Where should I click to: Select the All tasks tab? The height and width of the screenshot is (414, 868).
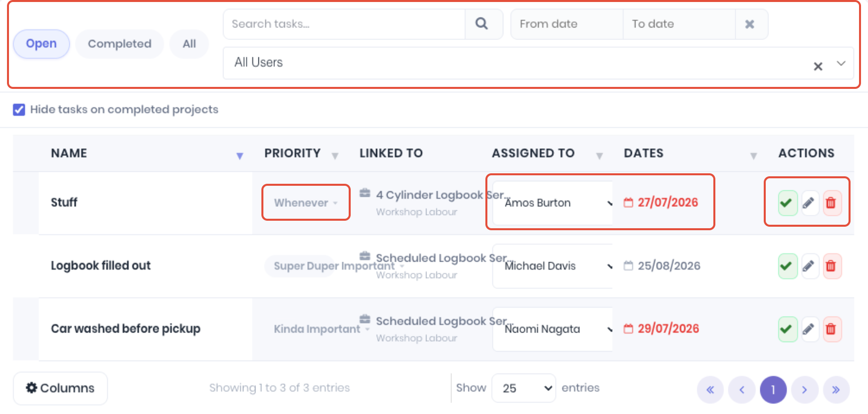[x=189, y=44]
